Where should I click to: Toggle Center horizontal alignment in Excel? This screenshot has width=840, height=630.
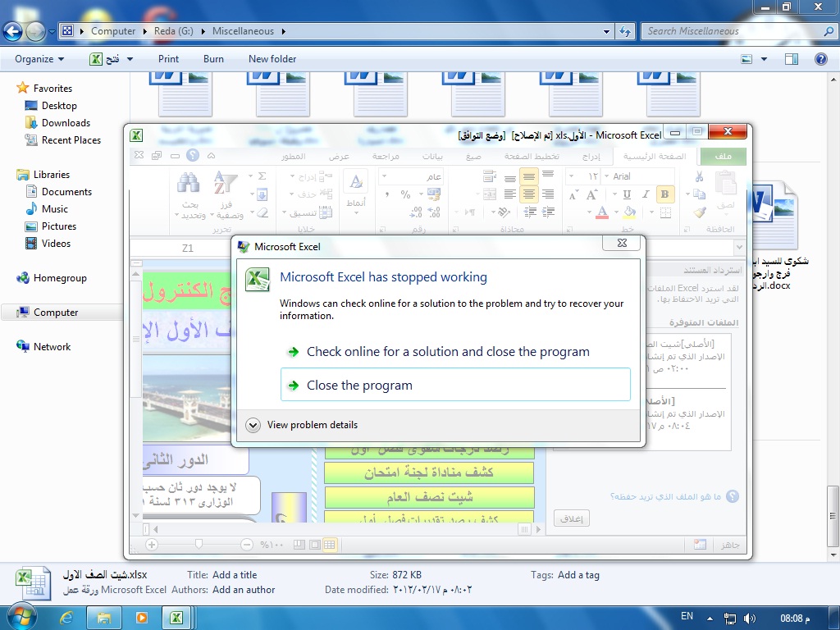[529, 194]
